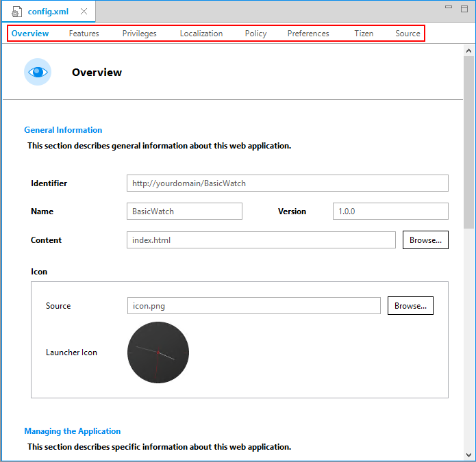Click the config.xml file icon
This screenshot has width=476, height=462.
click(x=16, y=12)
